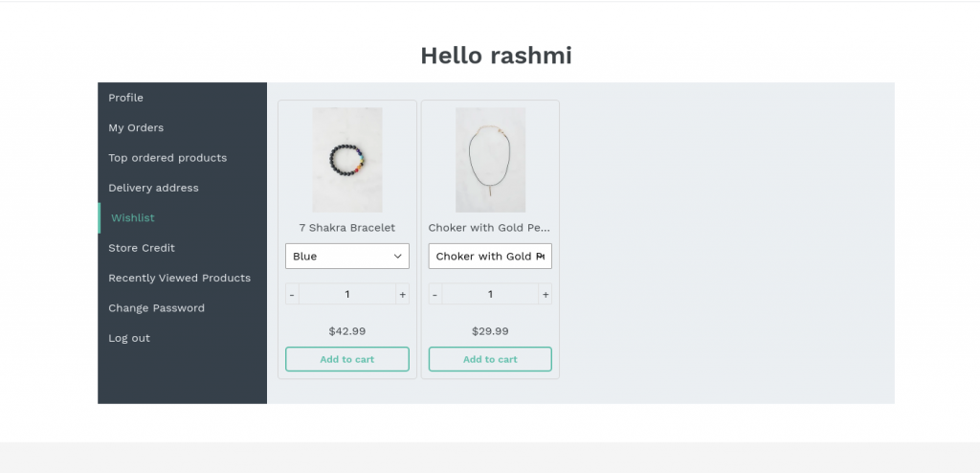Add 7 Shakra Bracelet to cart
Screen dimensions: 980x473
(x=347, y=359)
